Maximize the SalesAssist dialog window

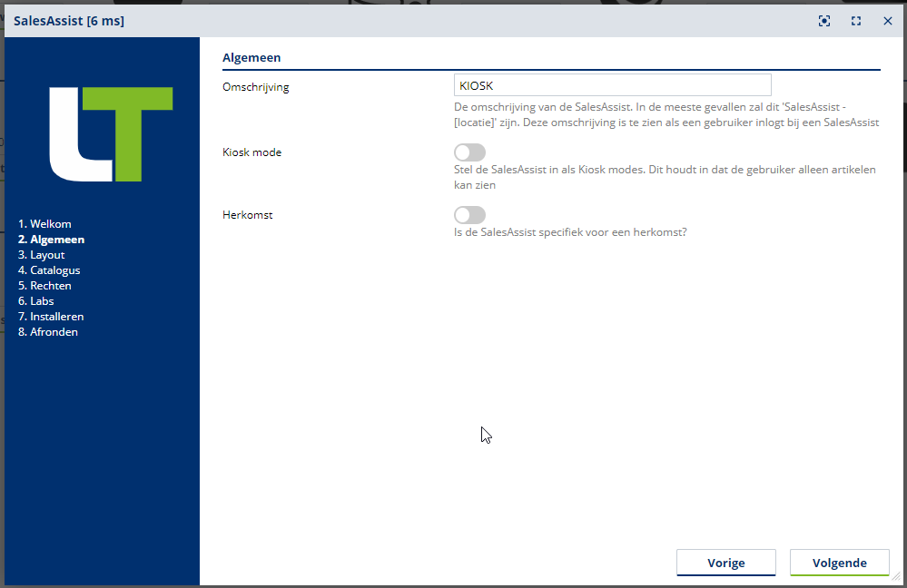point(856,21)
